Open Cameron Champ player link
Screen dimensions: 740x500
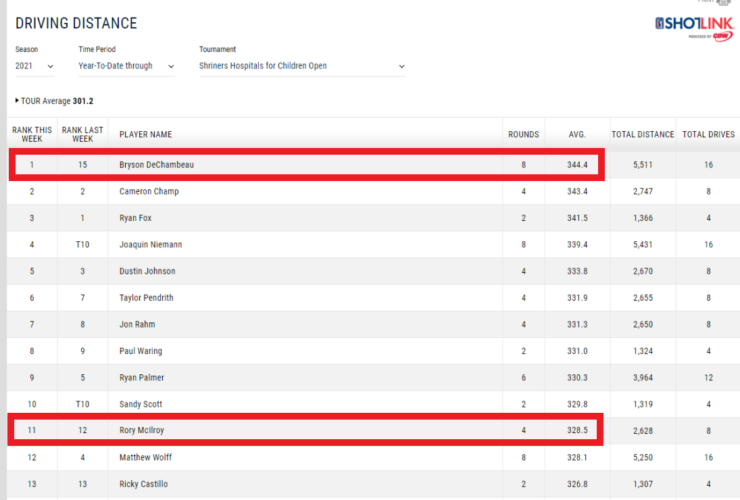click(149, 191)
